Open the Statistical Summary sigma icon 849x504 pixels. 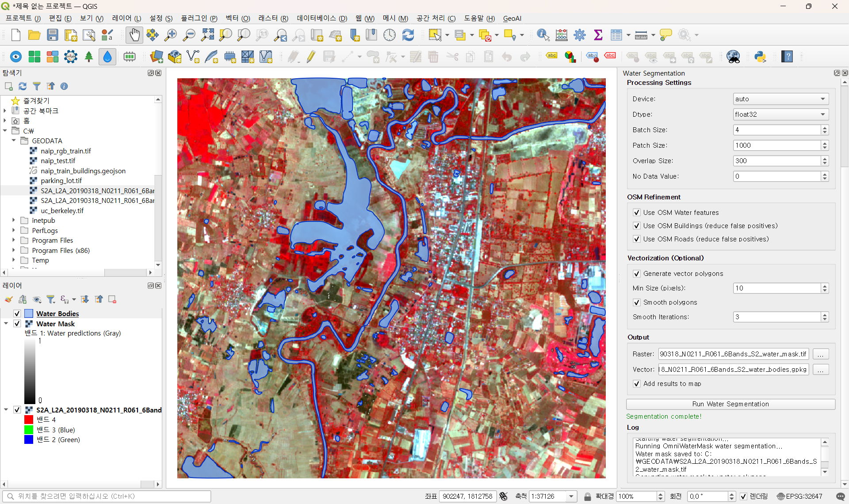coord(598,35)
